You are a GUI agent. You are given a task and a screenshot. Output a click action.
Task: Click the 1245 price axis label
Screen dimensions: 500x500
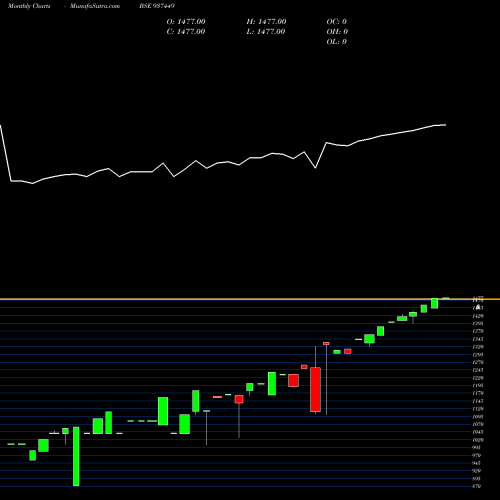478,370
